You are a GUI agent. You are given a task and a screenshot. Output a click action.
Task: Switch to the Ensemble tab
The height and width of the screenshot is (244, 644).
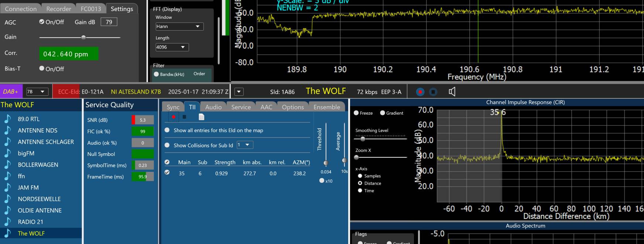(x=326, y=107)
